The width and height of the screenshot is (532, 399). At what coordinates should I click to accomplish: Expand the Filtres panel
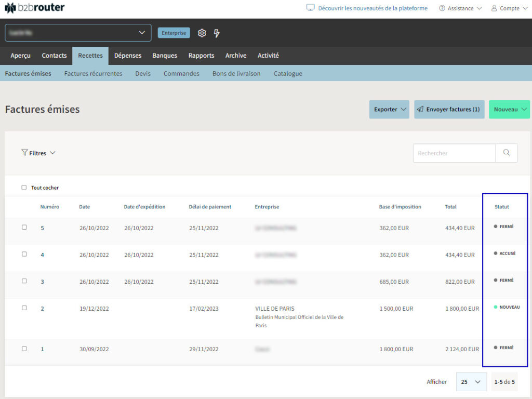tap(38, 153)
